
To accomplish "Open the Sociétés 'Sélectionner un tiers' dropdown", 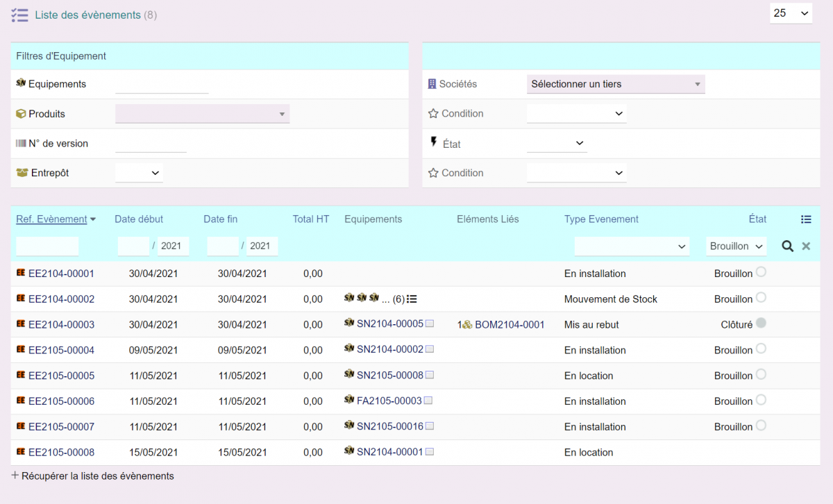I will click(x=616, y=85).
